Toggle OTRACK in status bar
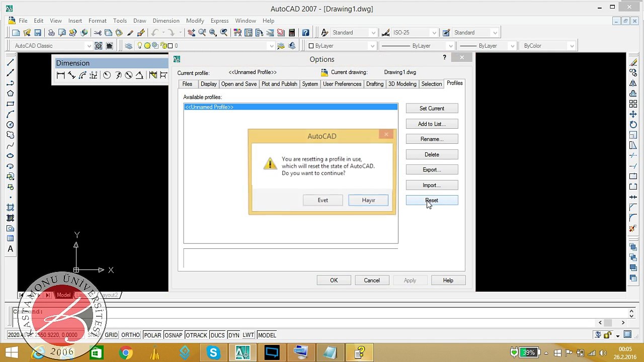 point(196,335)
